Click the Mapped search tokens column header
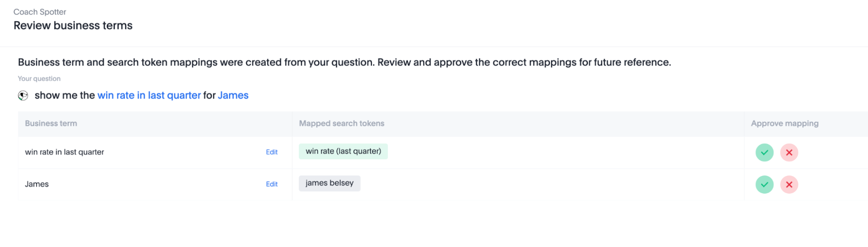 341,123
